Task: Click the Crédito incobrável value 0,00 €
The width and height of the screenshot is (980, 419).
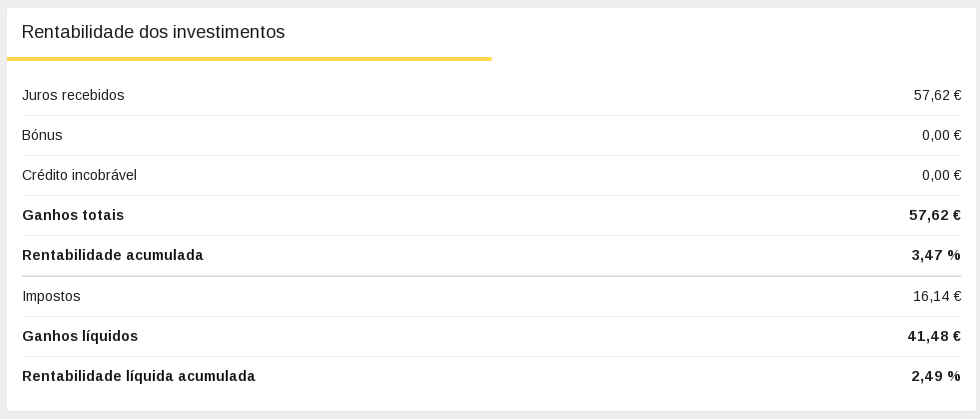Action: tap(941, 175)
